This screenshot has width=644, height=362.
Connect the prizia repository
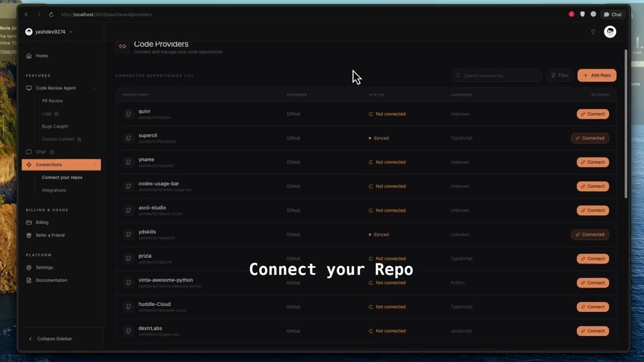click(x=593, y=259)
